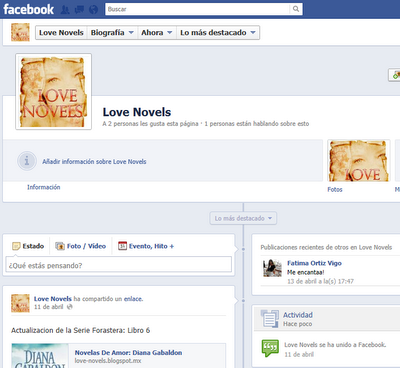The width and height of the screenshot is (400, 368).
Task: Open the Lo más destacado header dropdown
Action: [x=218, y=33]
